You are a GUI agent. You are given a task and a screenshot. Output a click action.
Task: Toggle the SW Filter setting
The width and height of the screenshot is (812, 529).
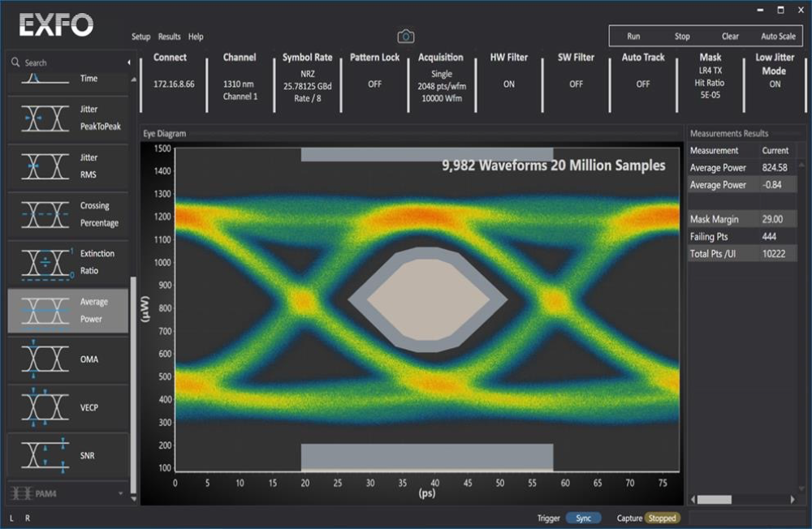(x=576, y=84)
